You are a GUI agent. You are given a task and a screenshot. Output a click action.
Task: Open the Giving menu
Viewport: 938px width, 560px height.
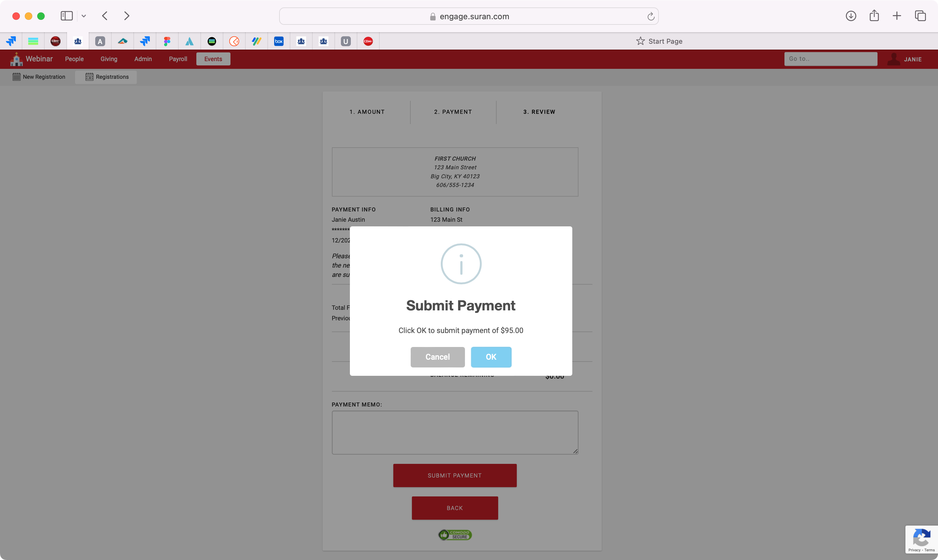[x=109, y=59]
